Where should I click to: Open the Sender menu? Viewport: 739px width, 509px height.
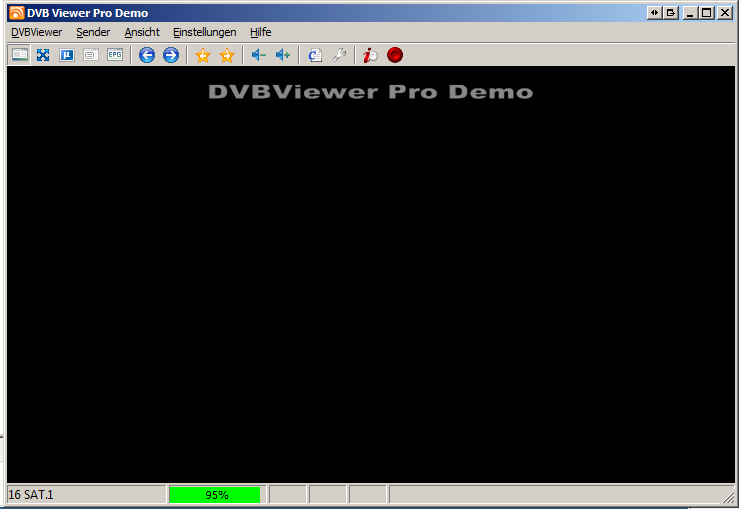[x=93, y=32]
